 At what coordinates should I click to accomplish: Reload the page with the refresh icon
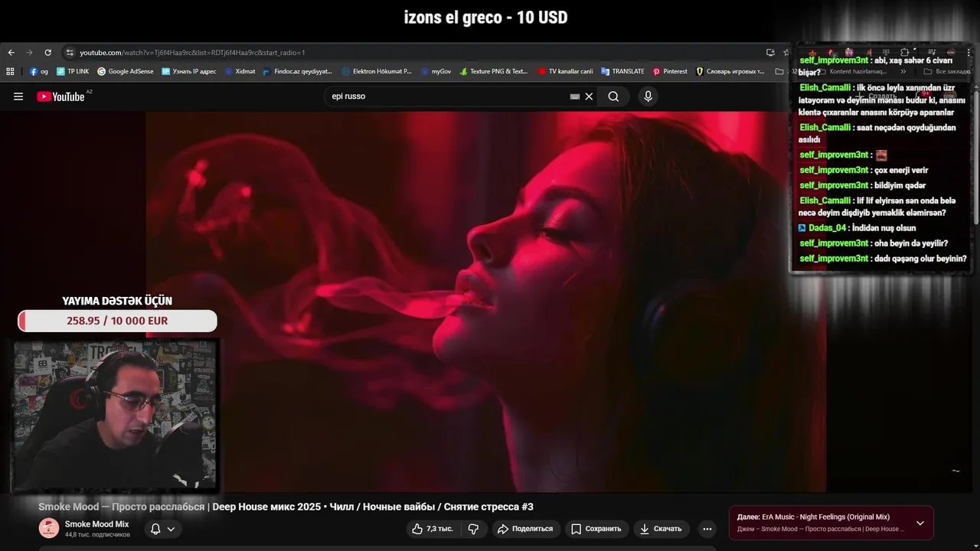[47, 53]
